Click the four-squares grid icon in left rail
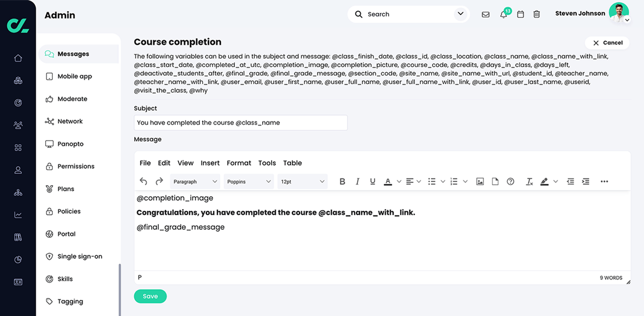This screenshot has width=644, height=316. pos(18,148)
